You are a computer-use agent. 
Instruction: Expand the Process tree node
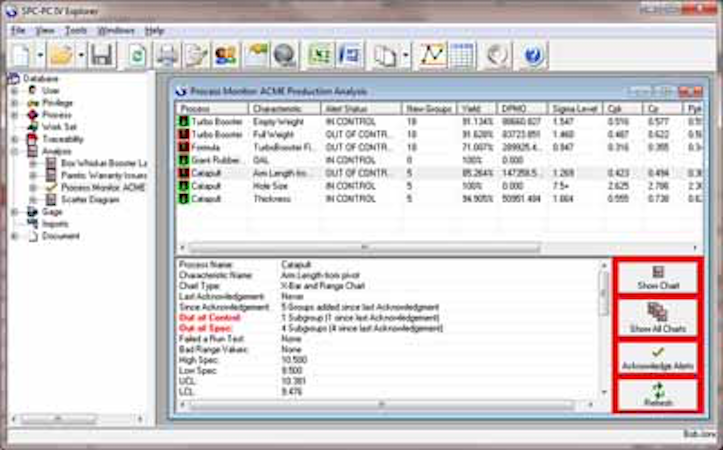[x=14, y=114]
